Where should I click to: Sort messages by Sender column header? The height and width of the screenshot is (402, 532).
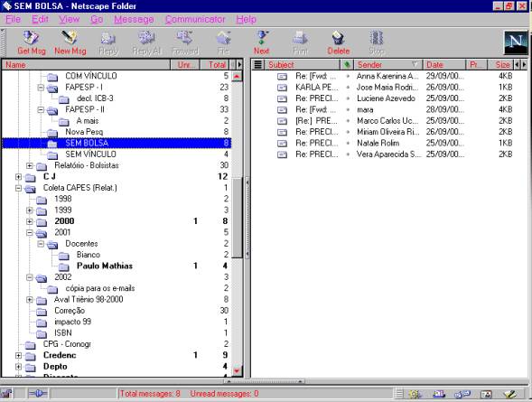click(387, 64)
